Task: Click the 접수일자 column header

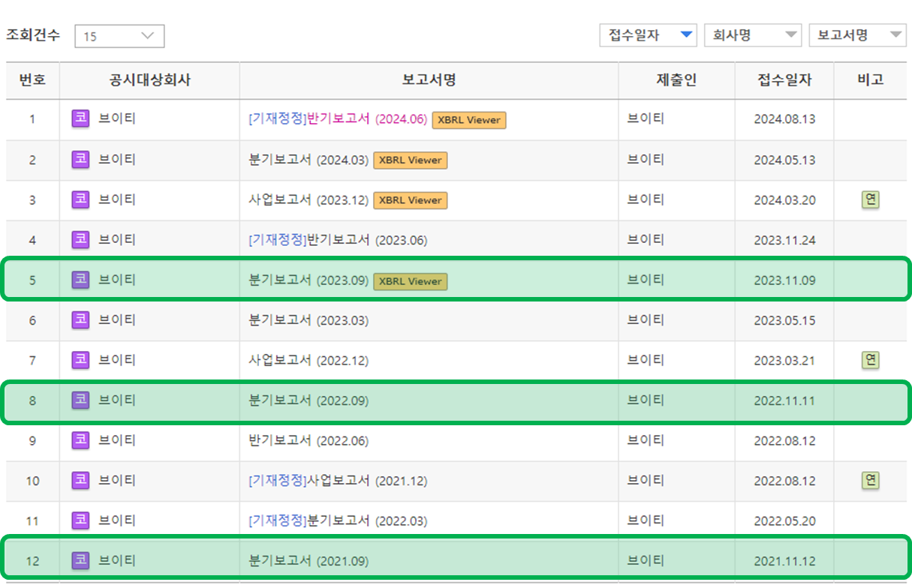Action: coord(784,80)
